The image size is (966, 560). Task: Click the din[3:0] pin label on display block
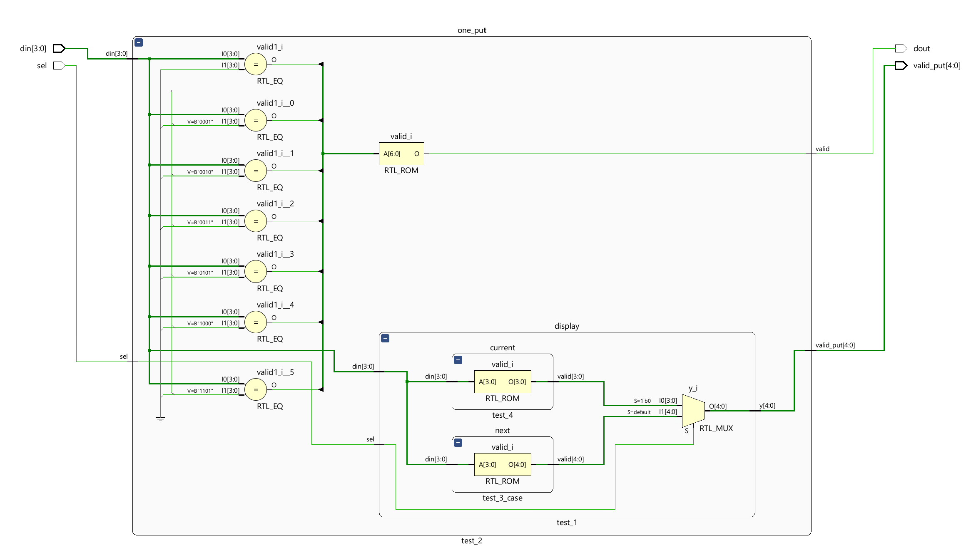point(363,366)
